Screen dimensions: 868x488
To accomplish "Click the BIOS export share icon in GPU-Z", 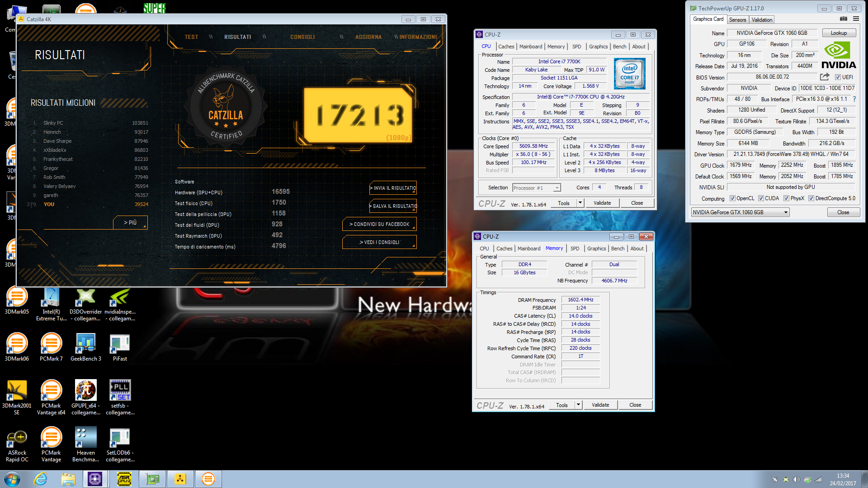I will coord(825,77).
